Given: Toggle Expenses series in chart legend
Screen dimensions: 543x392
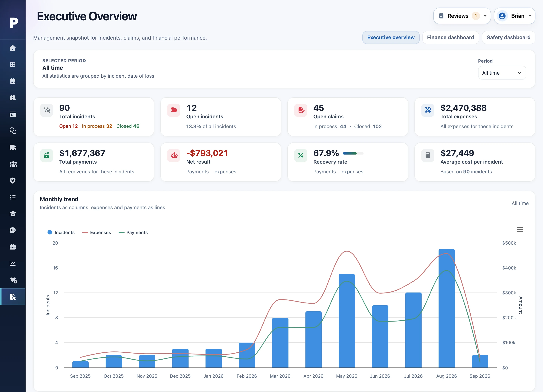Looking at the screenshot, I should [x=97, y=232].
